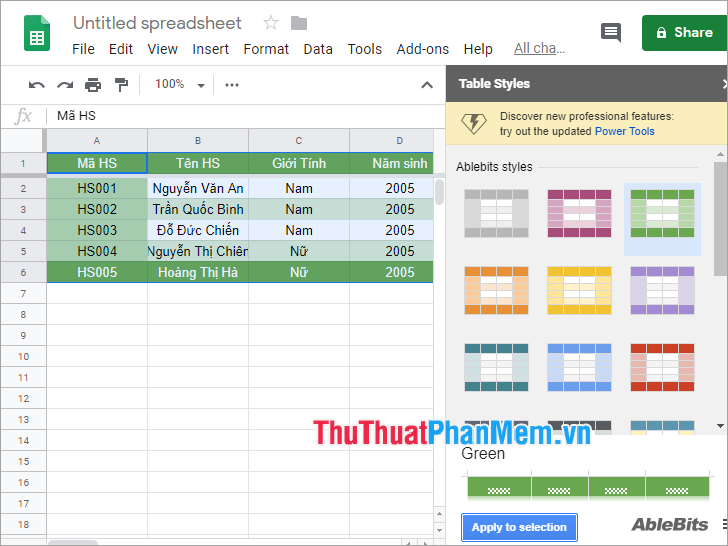This screenshot has width=728, height=546.
Task: Click the Green style preview bar
Action: pos(588,487)
